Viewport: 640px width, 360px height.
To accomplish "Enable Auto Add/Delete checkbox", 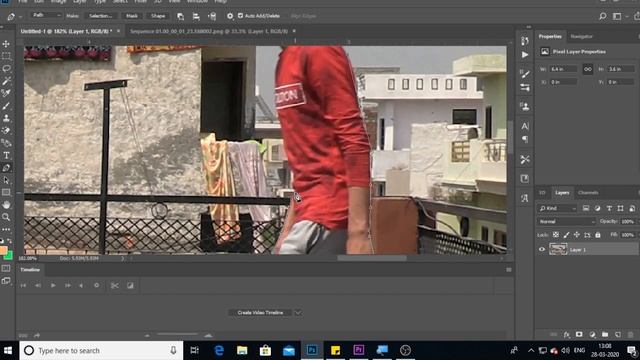I will (x=240, y=16).
